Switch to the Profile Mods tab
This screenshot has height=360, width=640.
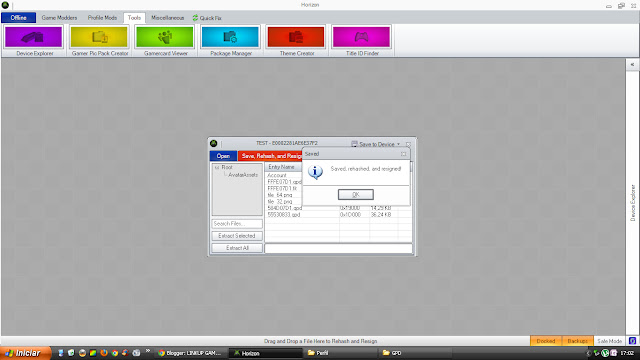point(102,18)
